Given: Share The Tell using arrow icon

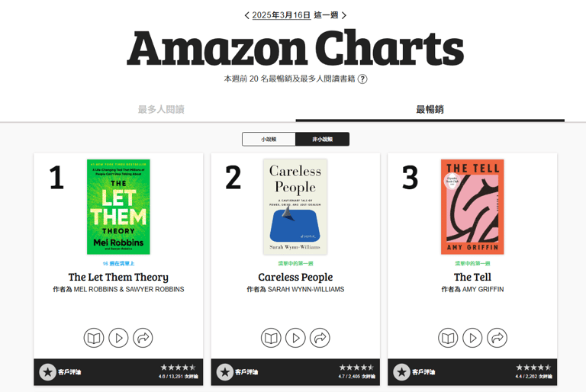Looking at the screenshot, I should tap(497, 338).
